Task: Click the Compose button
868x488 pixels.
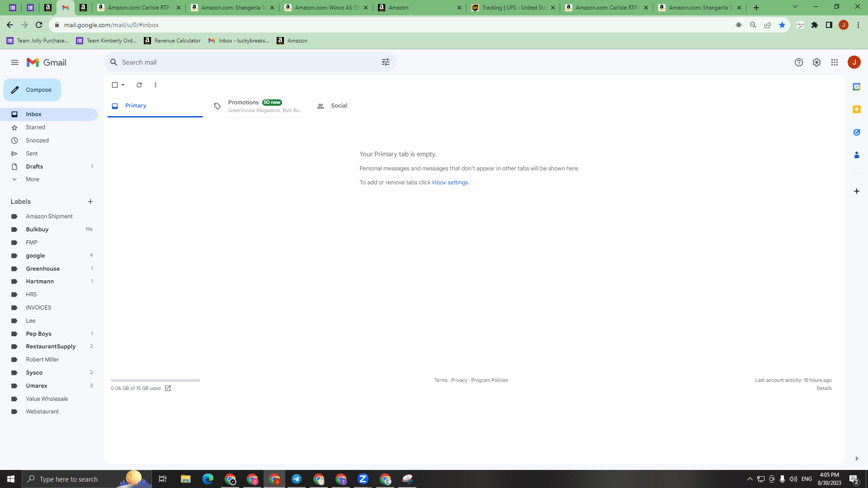Action: (32, 90)
